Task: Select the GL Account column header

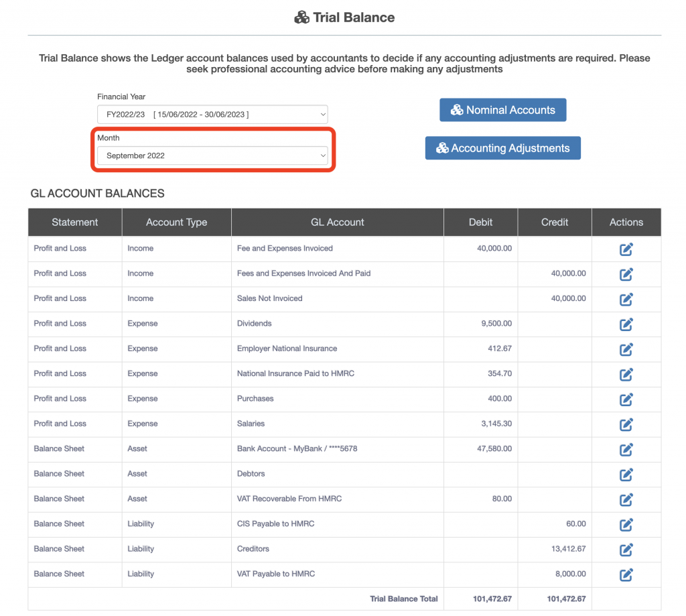Action: 337,223
